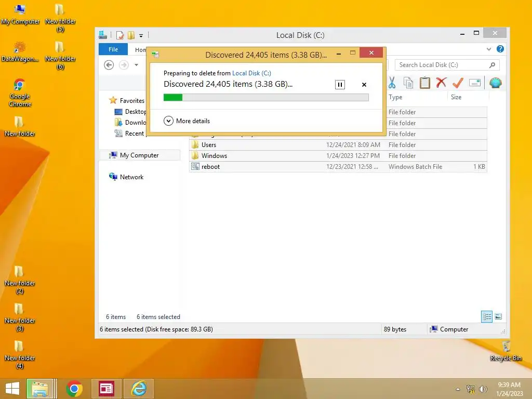This screenshot has height=399, width=532.
Task: Select New folder (3) on desktop
Action: 20,317
